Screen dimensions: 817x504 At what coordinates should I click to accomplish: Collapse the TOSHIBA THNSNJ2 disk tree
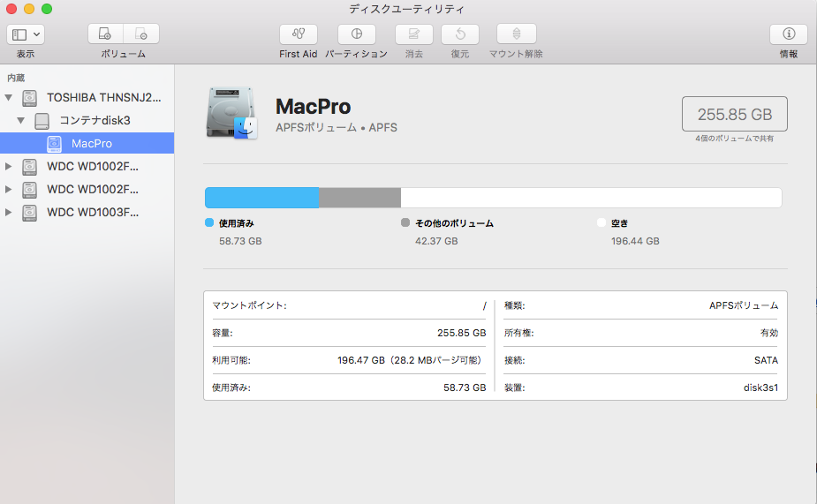tap(10, 97)
